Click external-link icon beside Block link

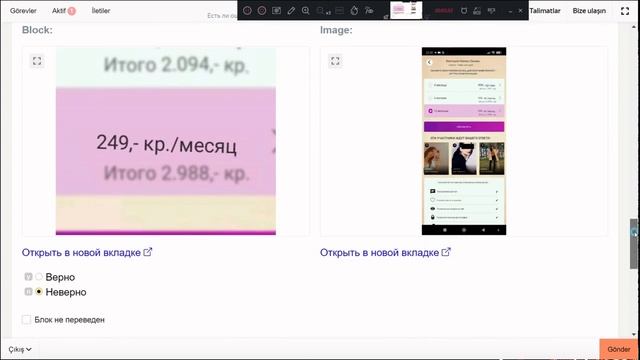click(x=148, y=252)
